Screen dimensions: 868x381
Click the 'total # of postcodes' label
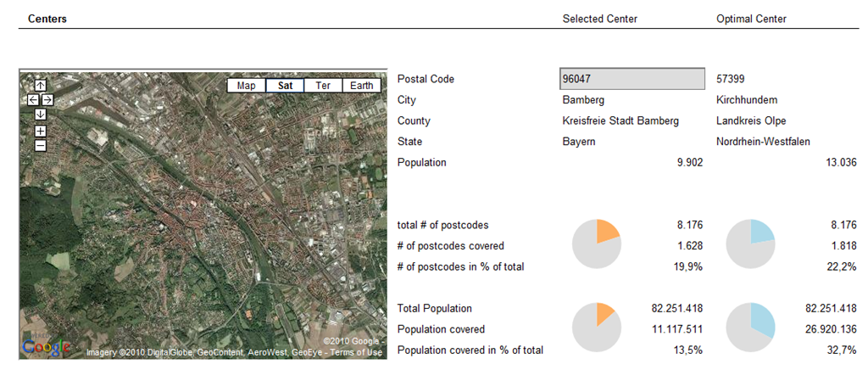click(x=442, y=226)
